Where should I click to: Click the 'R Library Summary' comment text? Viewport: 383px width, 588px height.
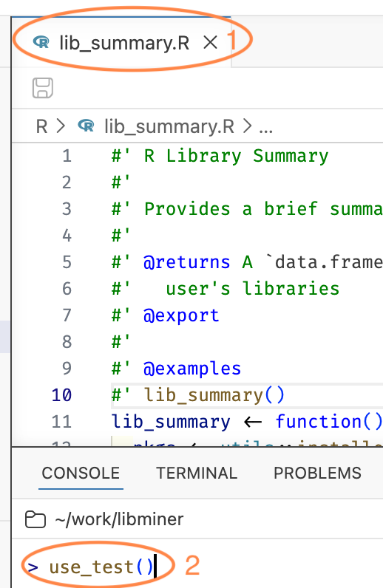click(x=237, y=157)
